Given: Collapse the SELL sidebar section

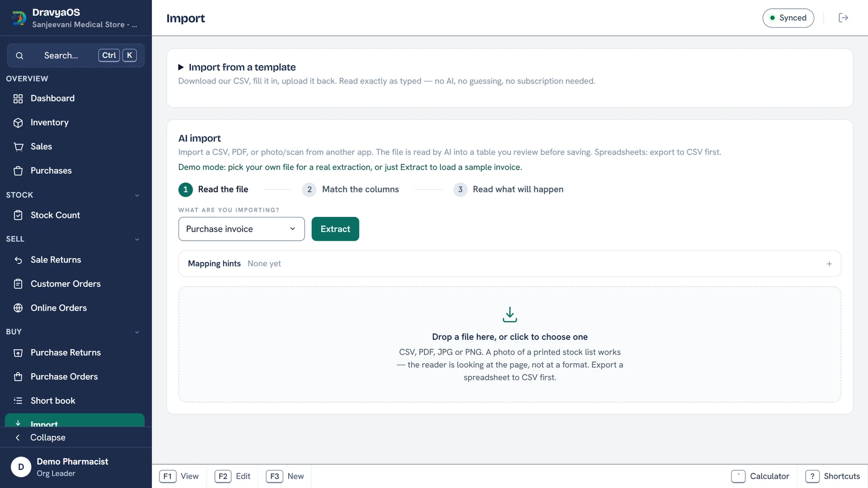Looking at the screenshot, I should click(x=137, y=239).
